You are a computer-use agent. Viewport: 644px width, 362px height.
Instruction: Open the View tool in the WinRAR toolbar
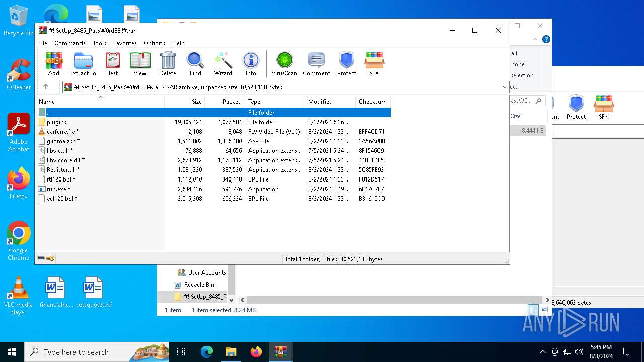(140, 64)
